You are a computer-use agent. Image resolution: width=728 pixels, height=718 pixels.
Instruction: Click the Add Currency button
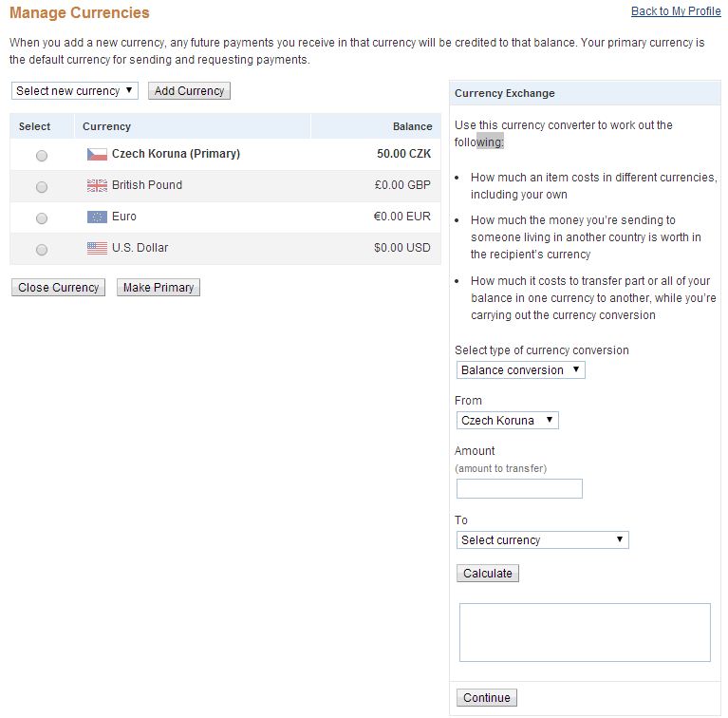(189, 91)
